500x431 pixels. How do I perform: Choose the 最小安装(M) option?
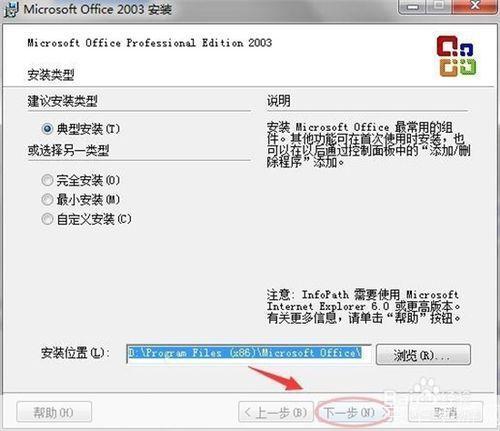pos(80,200)
